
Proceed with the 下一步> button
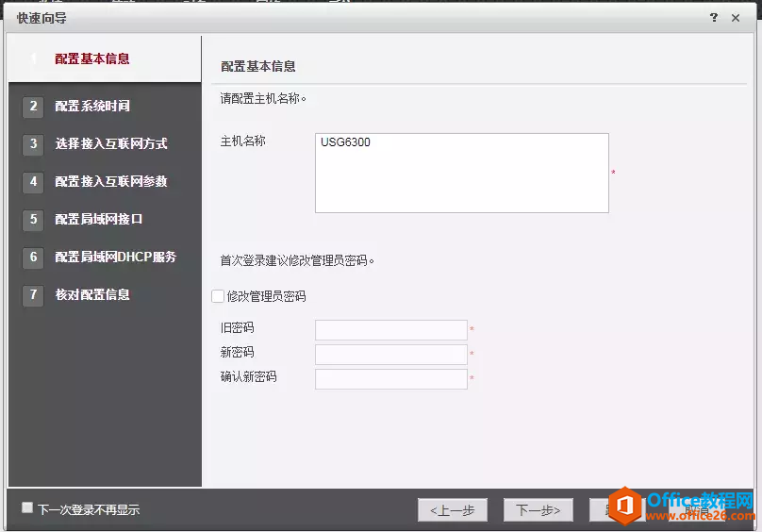(538, 510)
